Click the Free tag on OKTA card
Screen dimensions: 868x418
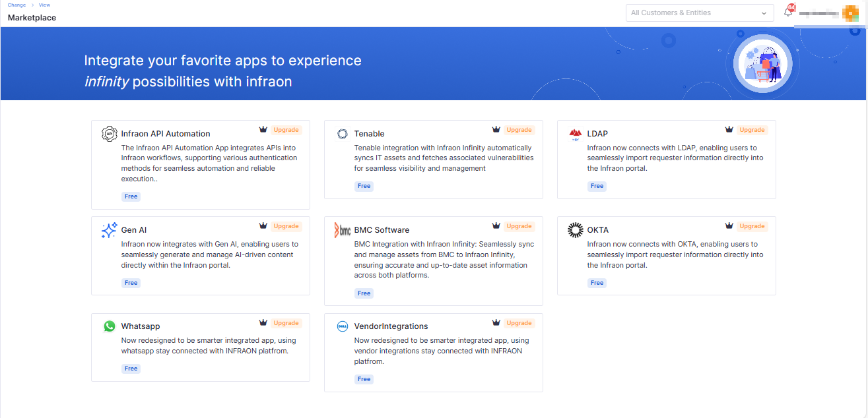[x=597, y=283]
